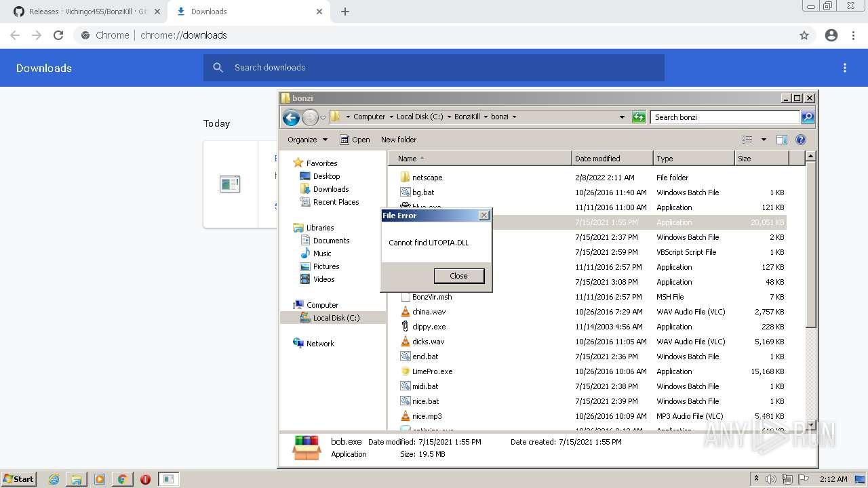Expand the view options dropdown arrow
The width and height of the screenshot is (868, 488).
(764, 140)
